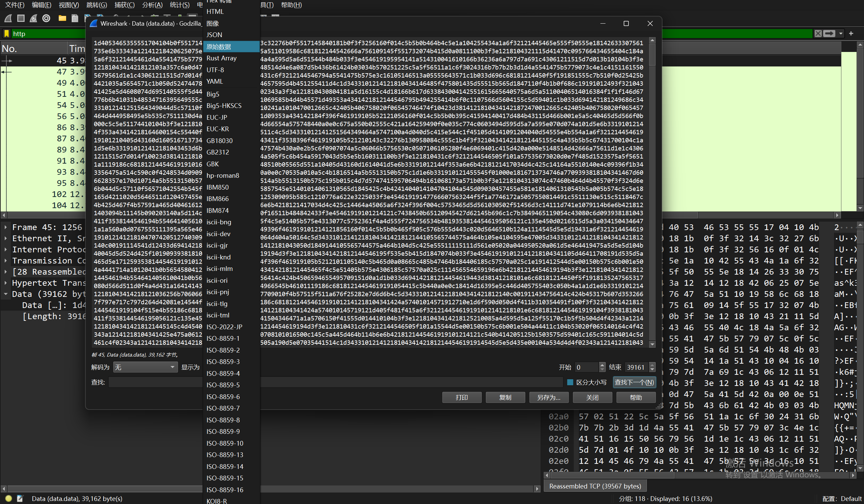Image resolution: width=864 pixels, height=504 pixels.
Task: Toggle the 区分大小写 case sensitive checkbox
Action: (570, 382)
